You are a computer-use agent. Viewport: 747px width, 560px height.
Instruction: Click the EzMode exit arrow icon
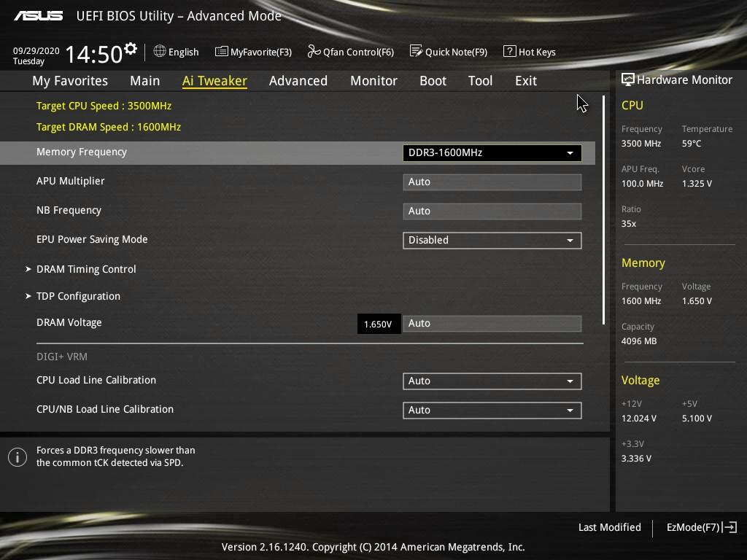click(x=729, y=527)
